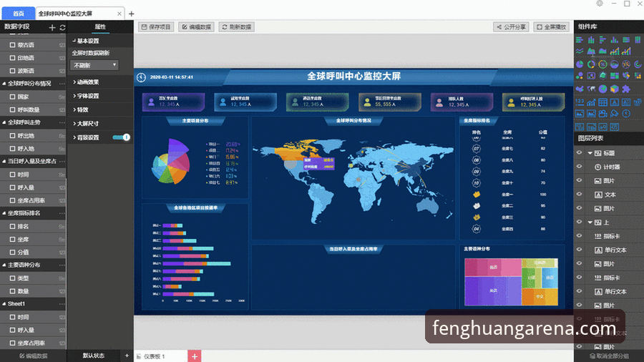Image resolution: width=644 pixels, height=362 pixels.
Task: Add a dashboard with red plus button
Action: (x=194, y=356)
